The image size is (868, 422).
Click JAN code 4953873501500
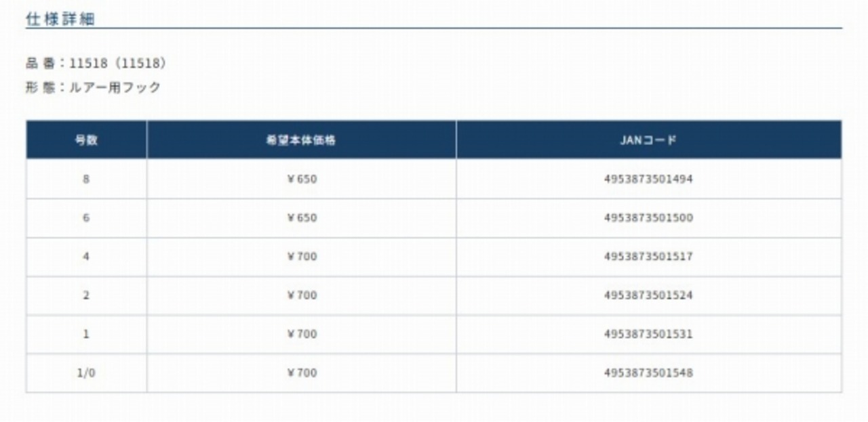coord(648,218)
